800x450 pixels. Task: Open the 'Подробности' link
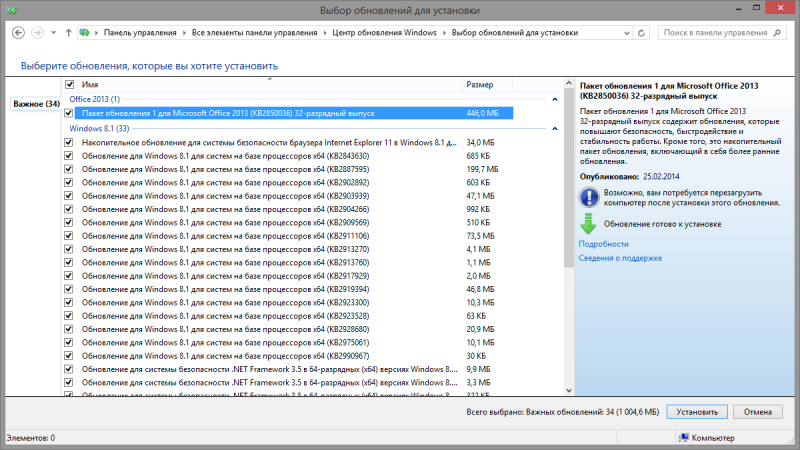click(604, 244)
